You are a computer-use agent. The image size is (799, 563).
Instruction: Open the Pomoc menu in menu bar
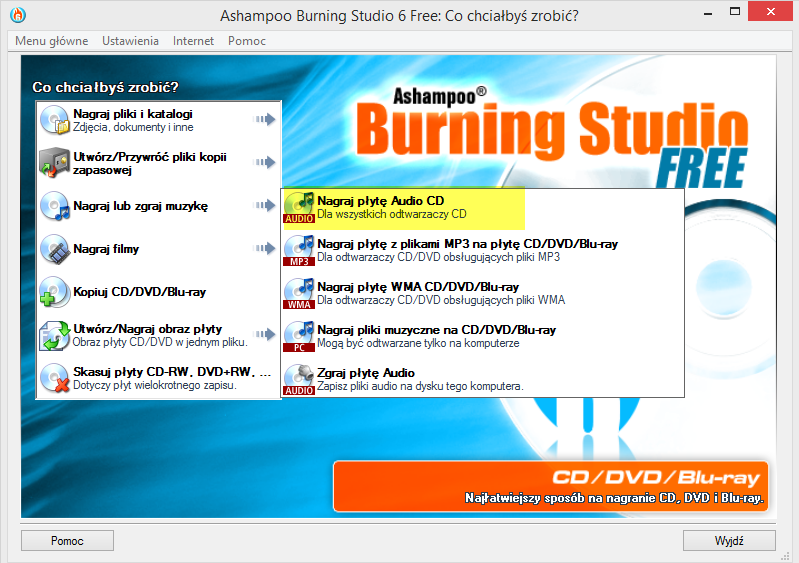tap(247, 41)
